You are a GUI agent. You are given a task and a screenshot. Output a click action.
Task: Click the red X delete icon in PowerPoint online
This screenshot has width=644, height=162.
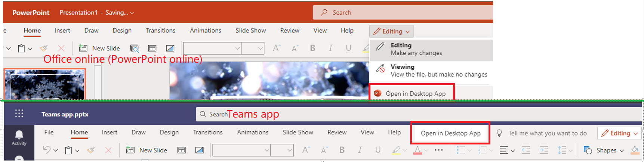[x=61, y=48]
